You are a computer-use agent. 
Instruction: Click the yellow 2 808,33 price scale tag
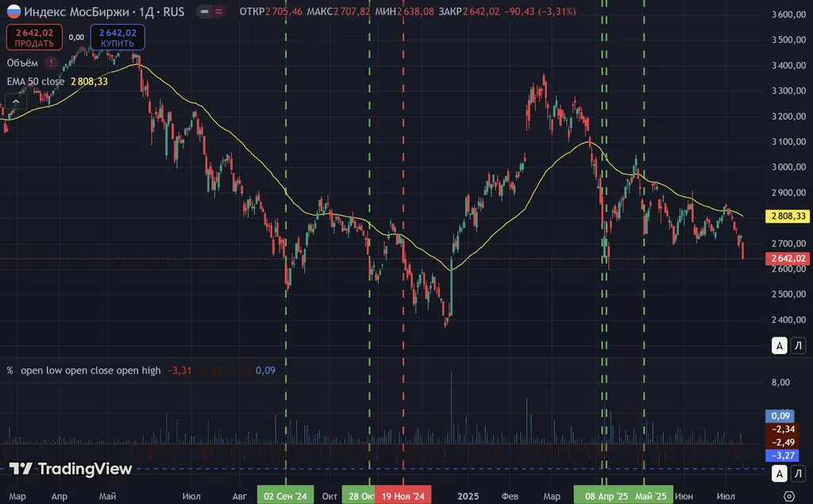click(788, 216)
